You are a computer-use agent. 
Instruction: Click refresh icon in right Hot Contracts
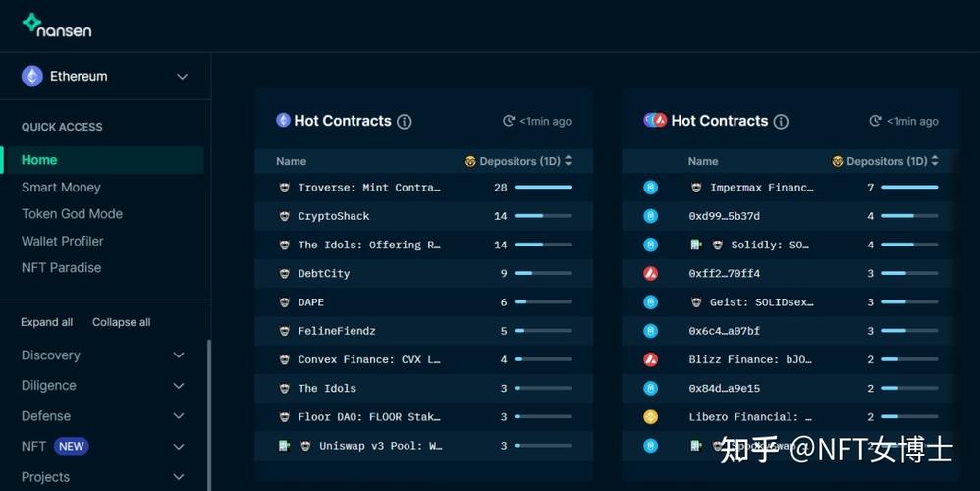[876, 121]
